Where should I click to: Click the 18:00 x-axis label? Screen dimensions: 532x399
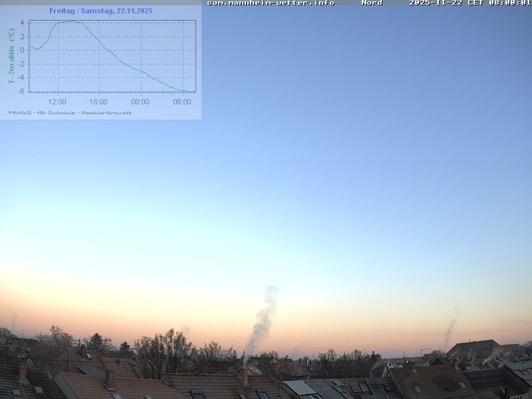coord(98,102)
